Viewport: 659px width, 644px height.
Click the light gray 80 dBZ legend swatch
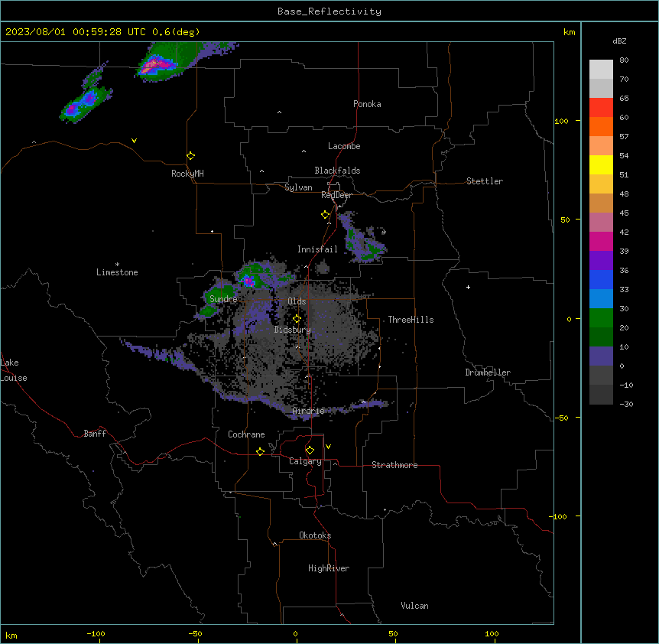click(601, 70)
